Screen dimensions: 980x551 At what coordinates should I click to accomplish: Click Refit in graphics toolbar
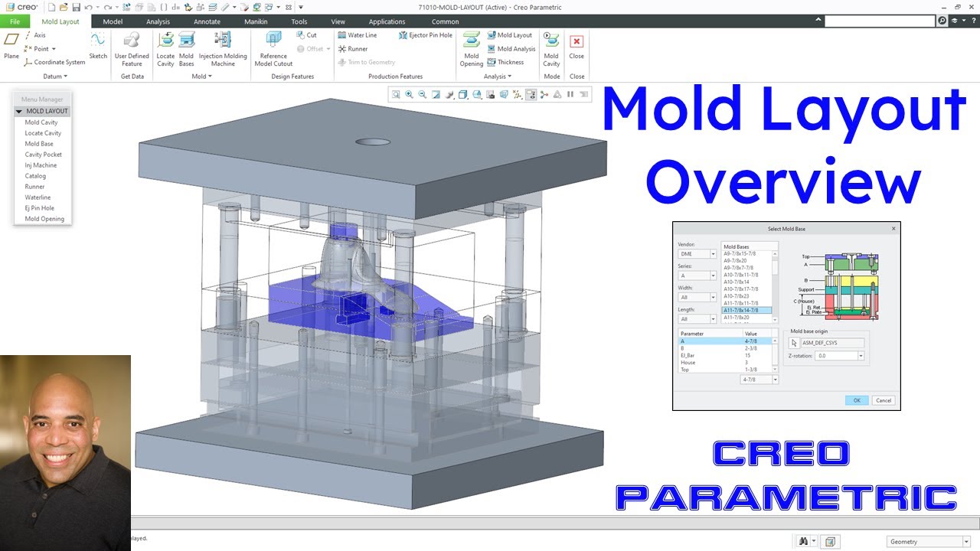[396, 95]
